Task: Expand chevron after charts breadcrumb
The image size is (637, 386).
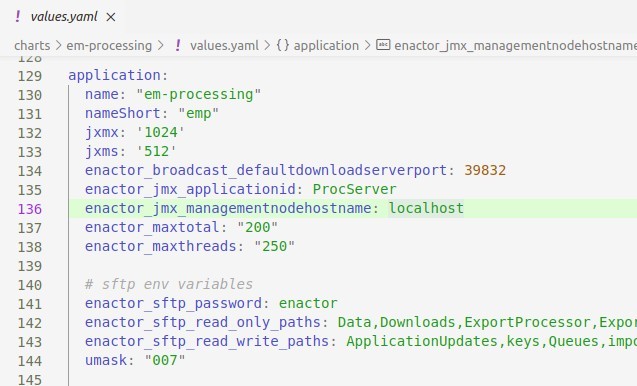Action: (58, 46)
